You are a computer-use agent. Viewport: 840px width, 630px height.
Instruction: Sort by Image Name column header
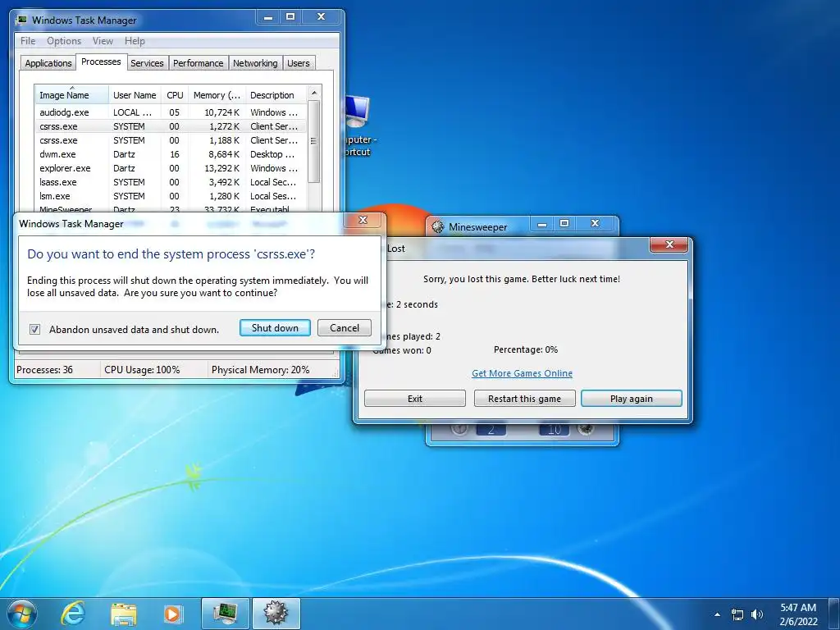coord(72,95)
